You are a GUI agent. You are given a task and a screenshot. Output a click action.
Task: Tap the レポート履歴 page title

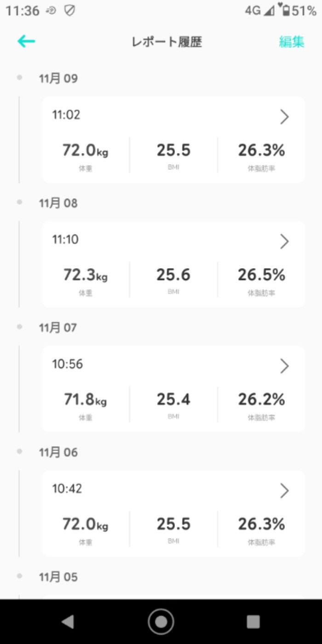point(167,42)
